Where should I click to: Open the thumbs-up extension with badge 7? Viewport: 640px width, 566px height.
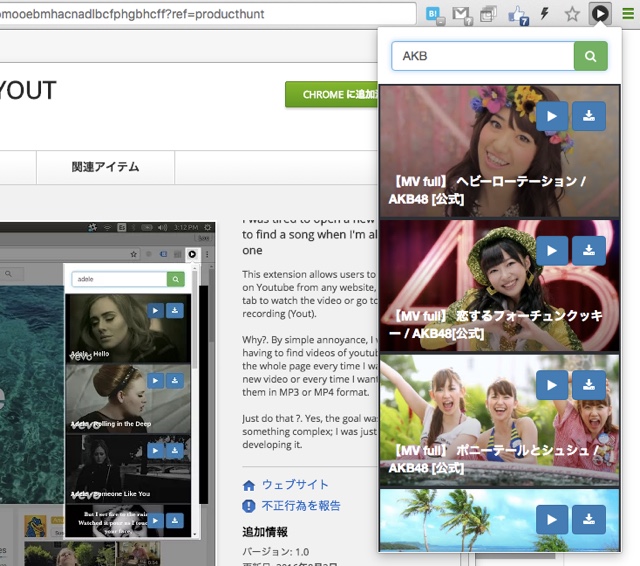pos(518,15)
